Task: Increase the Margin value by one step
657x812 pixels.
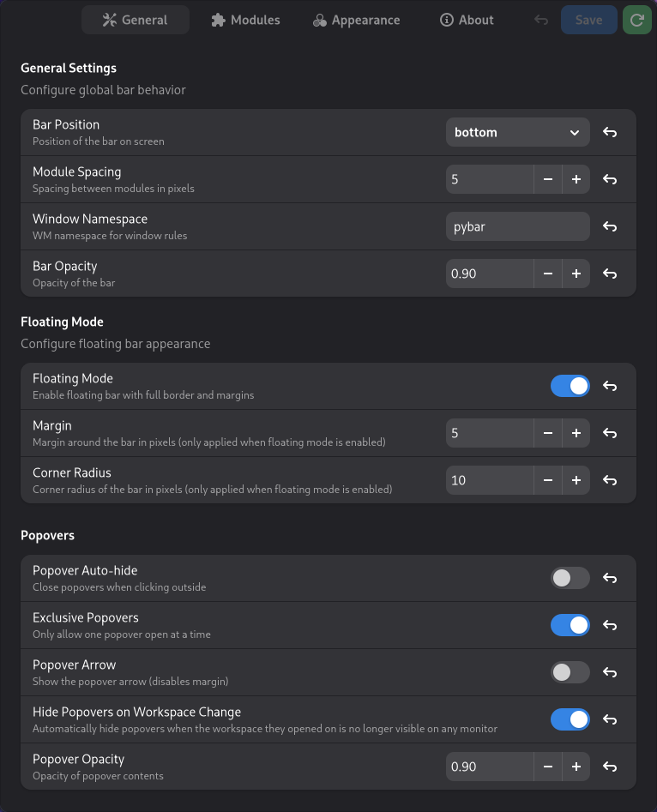Action: (576, 433)
